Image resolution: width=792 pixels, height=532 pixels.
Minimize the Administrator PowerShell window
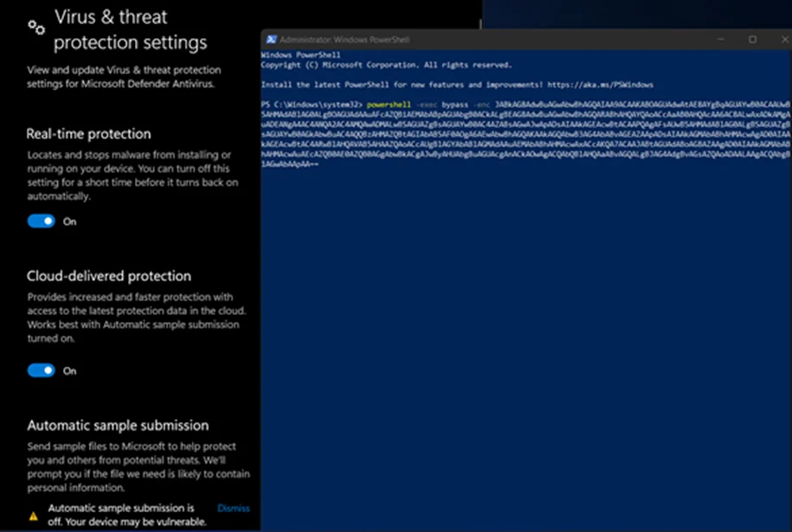[719, 40]
